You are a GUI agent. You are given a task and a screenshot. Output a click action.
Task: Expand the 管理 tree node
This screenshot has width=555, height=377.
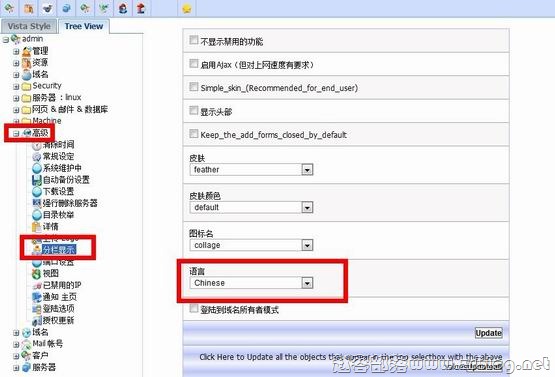[x=16, y=52]
